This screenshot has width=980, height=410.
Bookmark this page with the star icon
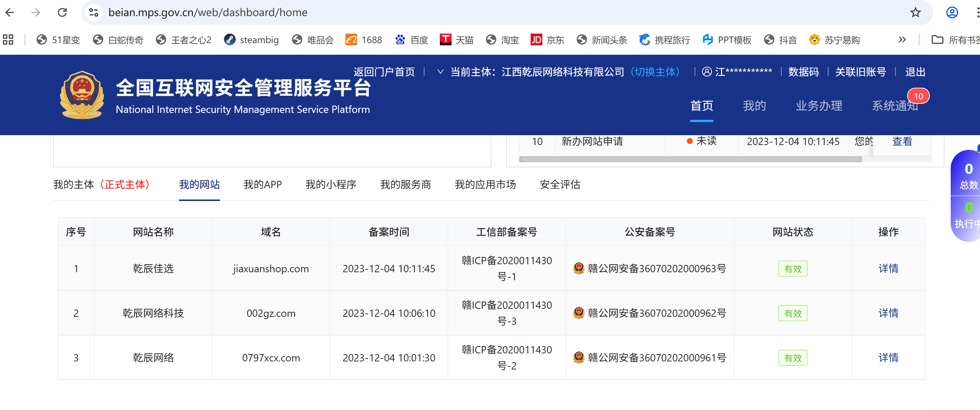(915, 12)
